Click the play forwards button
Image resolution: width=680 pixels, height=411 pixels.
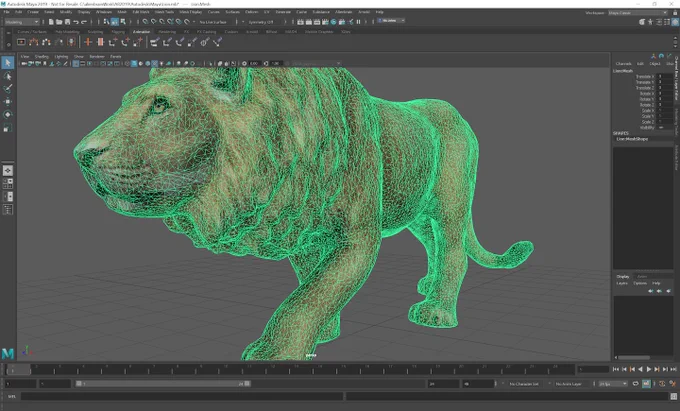tap(648, 369)
